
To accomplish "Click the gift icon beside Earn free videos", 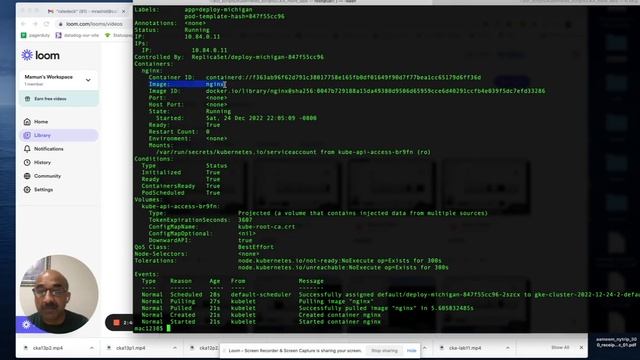I will 28,99.
